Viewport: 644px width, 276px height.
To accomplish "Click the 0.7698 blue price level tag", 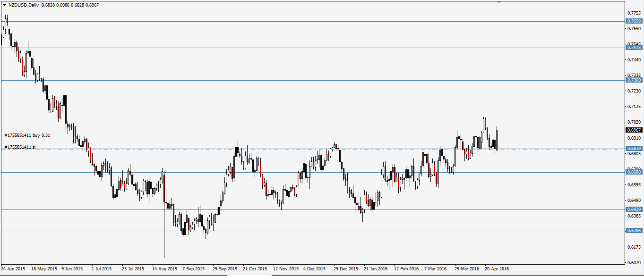I will [634, 21].
